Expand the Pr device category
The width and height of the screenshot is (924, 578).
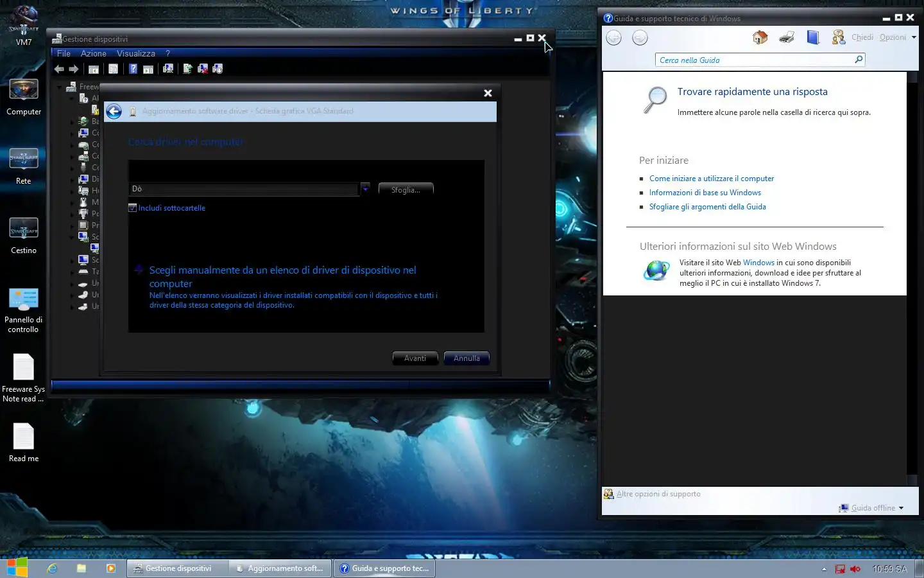[73, 225]
